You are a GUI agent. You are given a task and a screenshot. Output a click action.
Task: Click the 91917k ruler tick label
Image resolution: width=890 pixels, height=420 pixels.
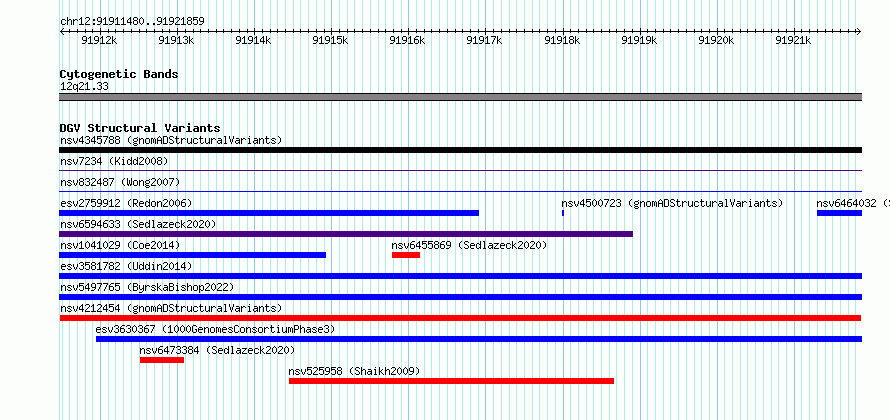pyautogui.click(x=485, y=40)
